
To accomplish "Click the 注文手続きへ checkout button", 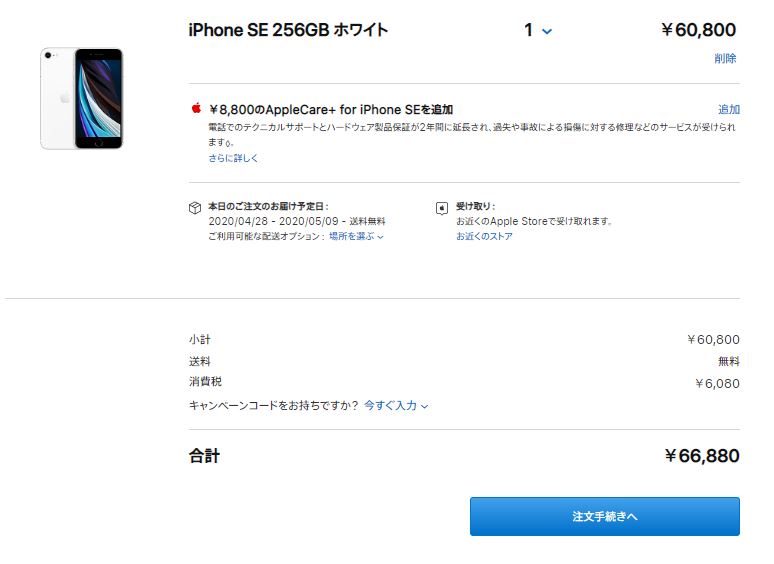I will coord(605,516).
